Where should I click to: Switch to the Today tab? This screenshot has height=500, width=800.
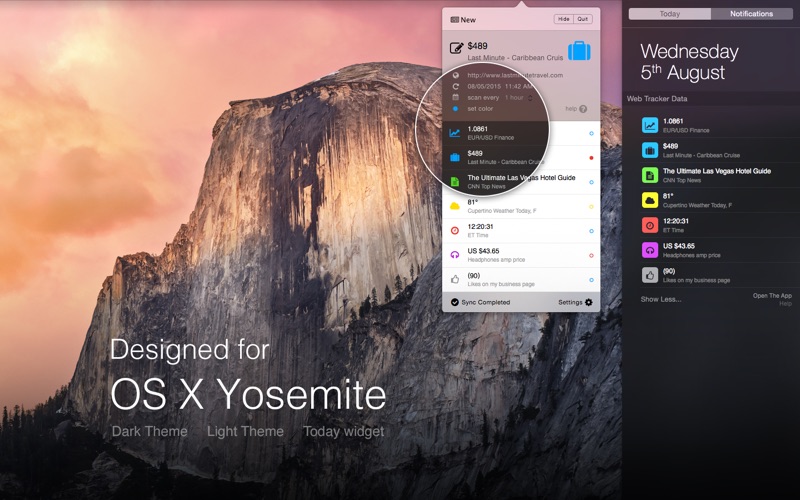(669, 14)
